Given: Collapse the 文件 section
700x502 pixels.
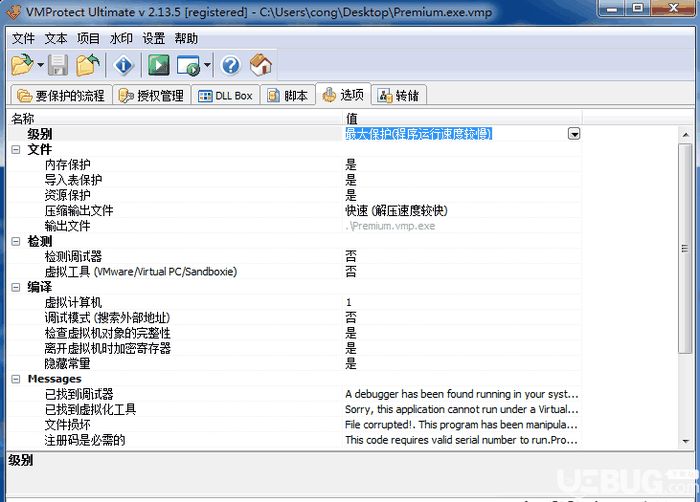Looking at the screenshot, I should (16, 150).
